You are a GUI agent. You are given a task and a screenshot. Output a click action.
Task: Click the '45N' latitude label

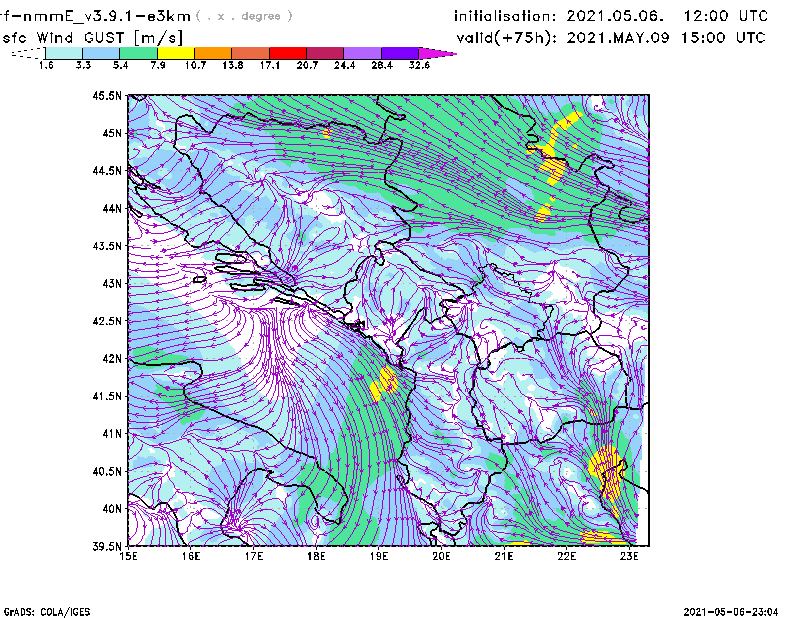(x=112, y=133)
